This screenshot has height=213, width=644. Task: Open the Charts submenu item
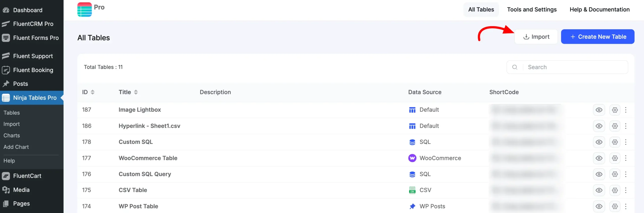click(x=12, y=135)
